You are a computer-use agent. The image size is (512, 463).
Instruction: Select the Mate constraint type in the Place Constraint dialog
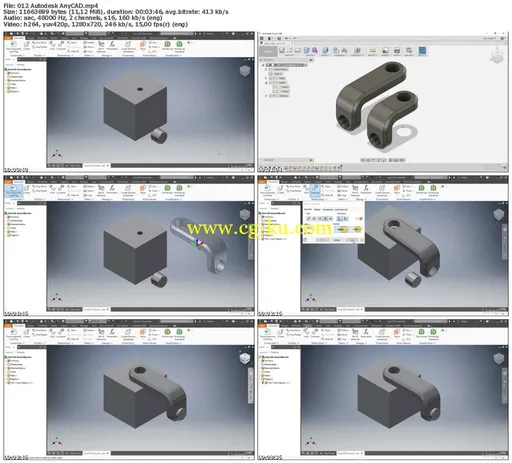[308, 218]
